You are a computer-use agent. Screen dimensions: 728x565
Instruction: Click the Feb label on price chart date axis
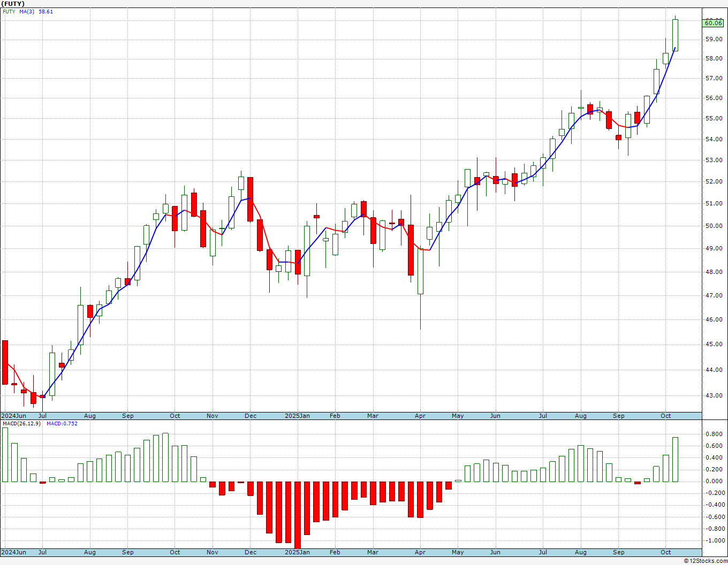[x=335, y=416]
